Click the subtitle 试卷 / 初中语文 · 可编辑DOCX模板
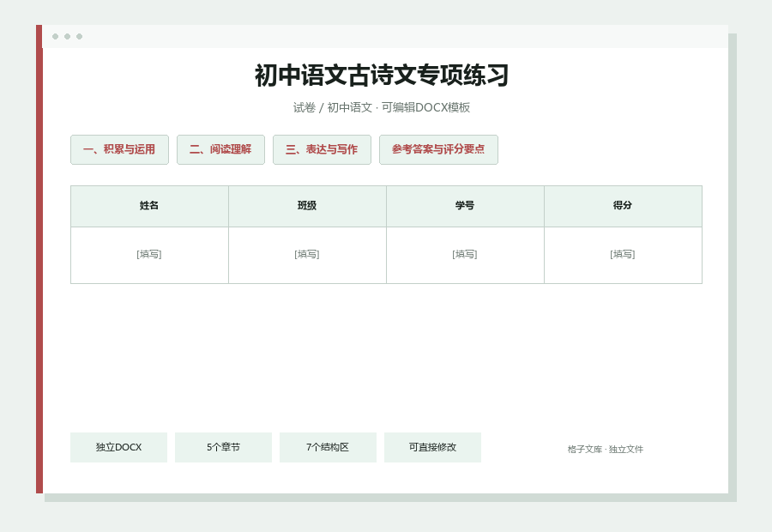 pyautogui.click(x=382, y=107)
